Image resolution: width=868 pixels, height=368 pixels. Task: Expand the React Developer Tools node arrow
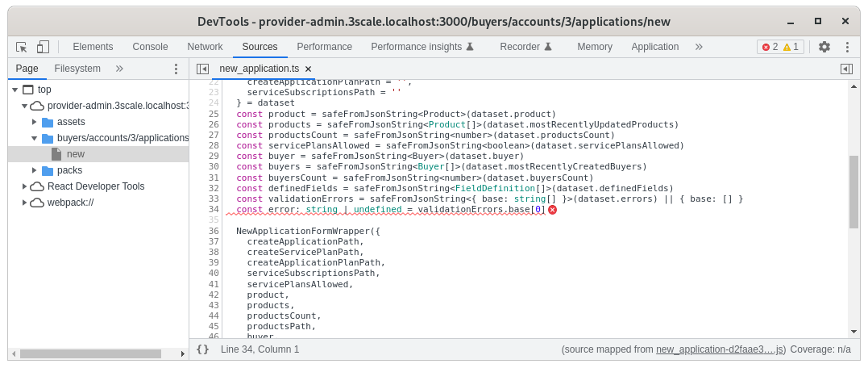tap(24, 186)
